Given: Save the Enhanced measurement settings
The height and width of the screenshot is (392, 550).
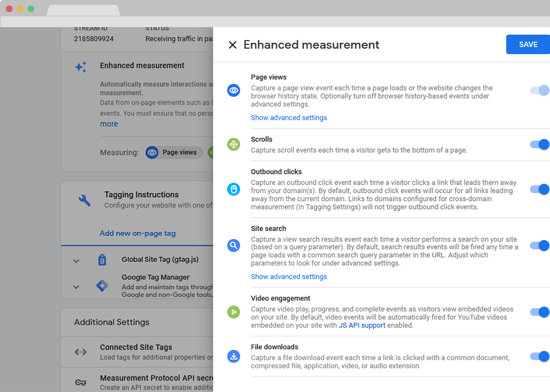Looking at the screenshot, I should click(528, 44).
